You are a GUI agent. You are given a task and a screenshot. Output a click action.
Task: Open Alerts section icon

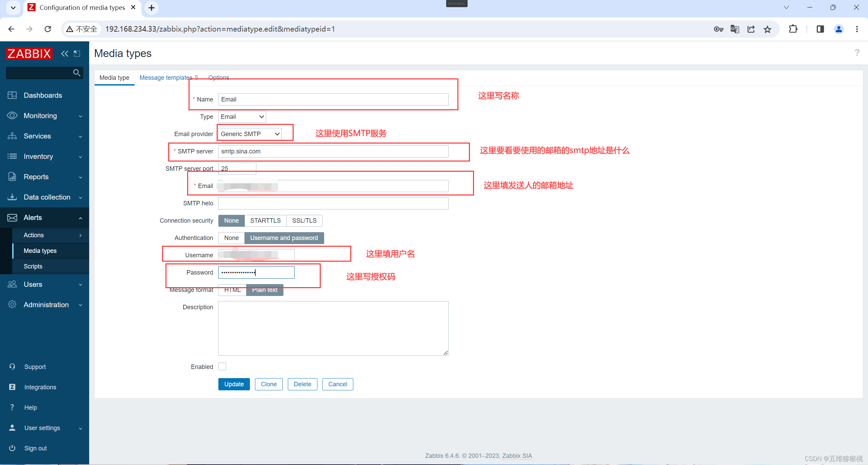click(13, 217)
